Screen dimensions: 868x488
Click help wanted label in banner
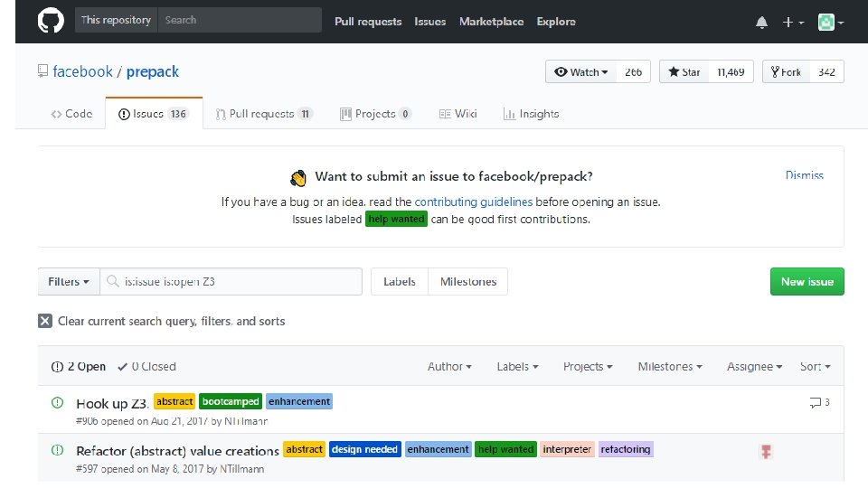(396, 219)
